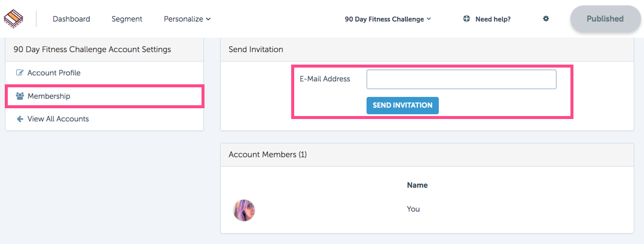Click the app logo icon
Viewport: 644px width, 244px height.
[13, 19]
